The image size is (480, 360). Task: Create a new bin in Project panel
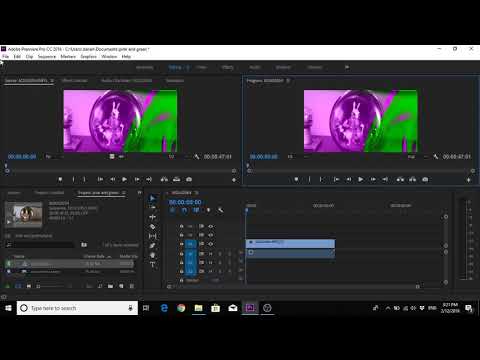(110, 286)
